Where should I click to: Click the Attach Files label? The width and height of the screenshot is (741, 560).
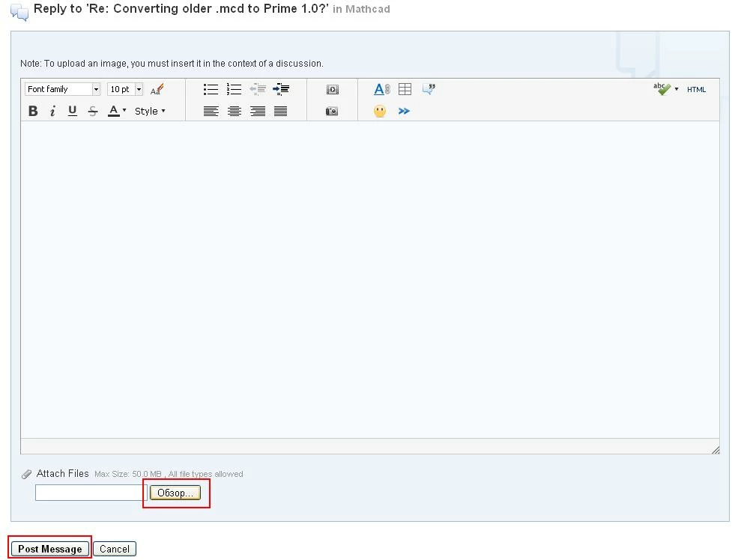[x=62, y=473]
